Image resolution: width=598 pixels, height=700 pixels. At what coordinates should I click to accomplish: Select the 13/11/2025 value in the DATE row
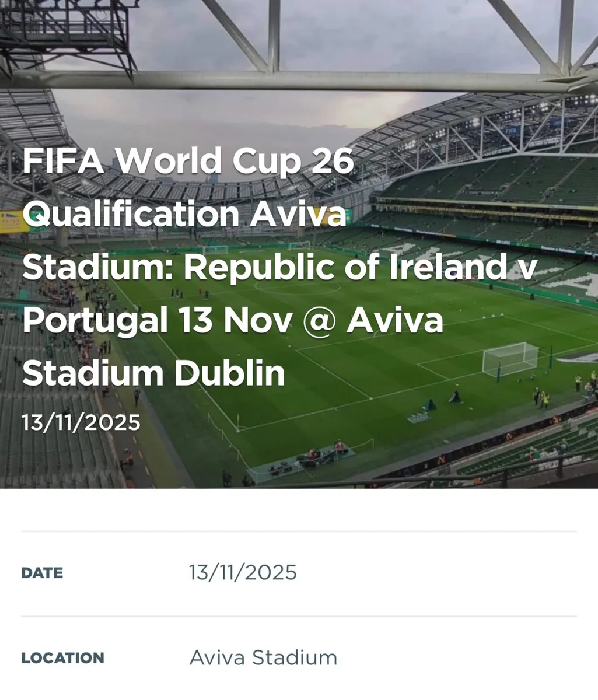(243, 573)
